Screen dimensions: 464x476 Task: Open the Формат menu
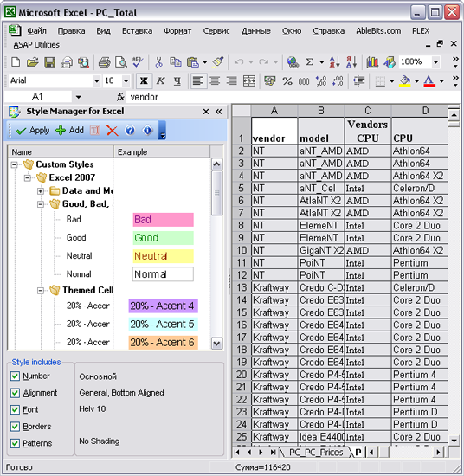tap(177, 31)
